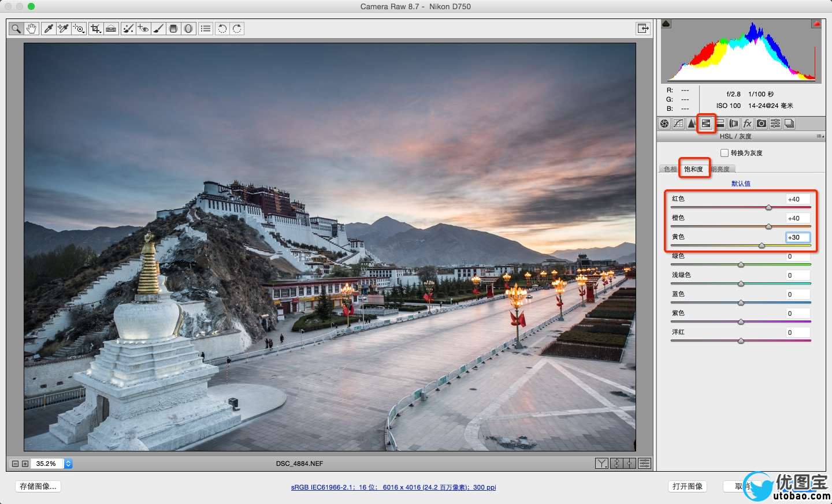Copy current settings to before icon
Image resolution: width=832 pixels, height=504 pixels.
coord(630,463)
